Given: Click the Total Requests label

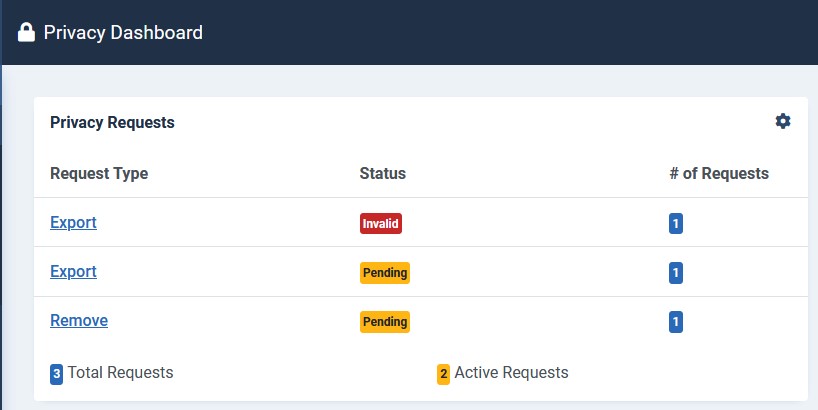Looking at the screenshot, I should point(120,373).
